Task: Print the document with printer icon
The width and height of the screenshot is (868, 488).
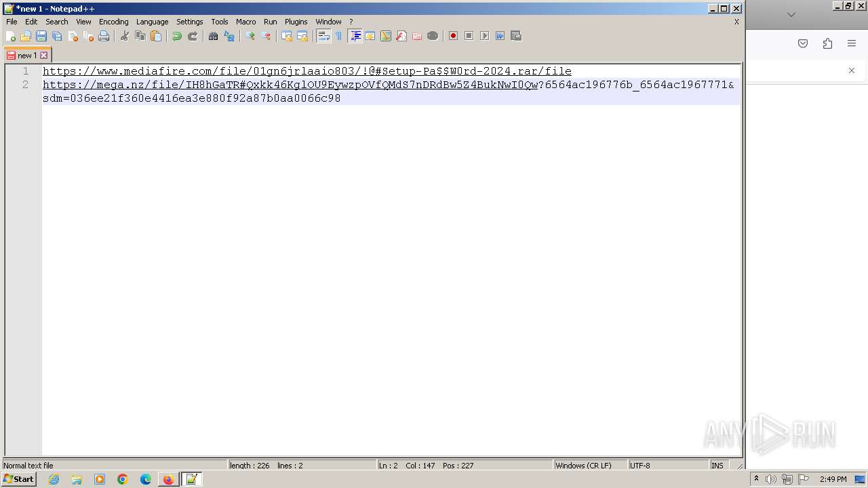Action: coord(104,36)
